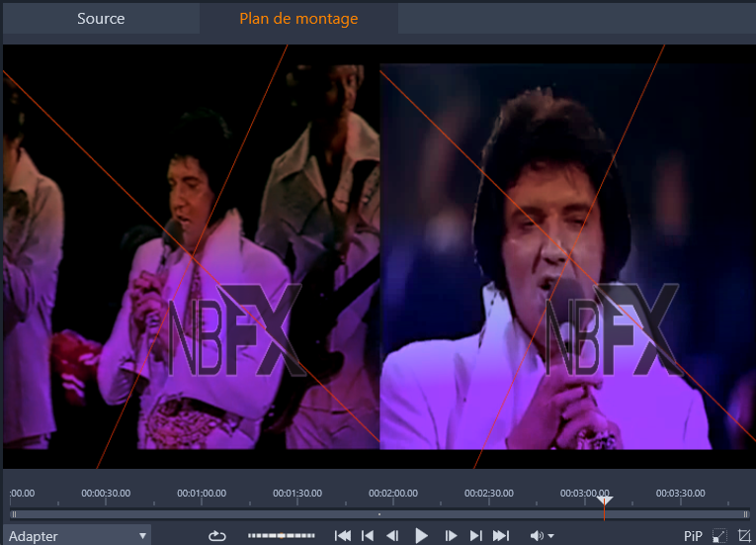Viewport: 756px width, 545px height.
Task: Go to the previous clip marker
Action: pos(368,535)
